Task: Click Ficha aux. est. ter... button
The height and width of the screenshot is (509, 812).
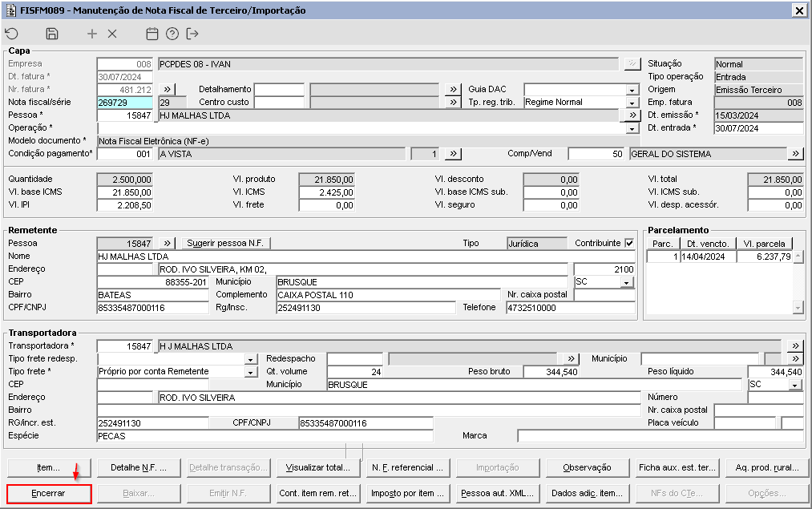Action: [x=677, y=467]
